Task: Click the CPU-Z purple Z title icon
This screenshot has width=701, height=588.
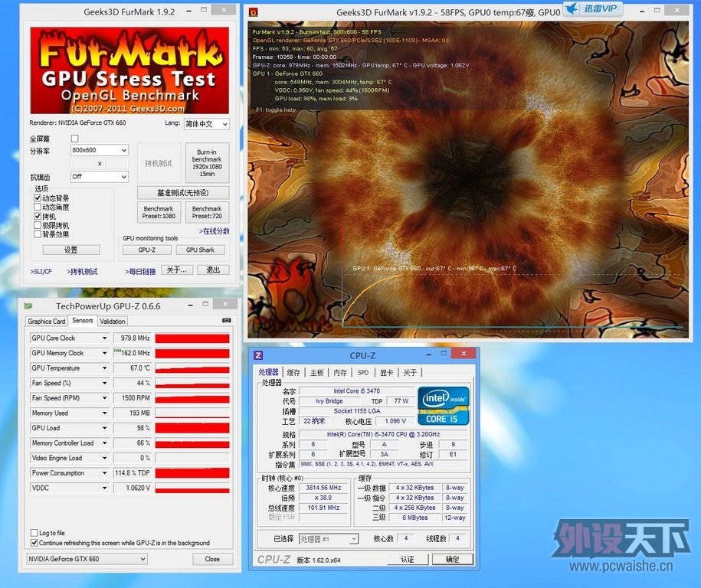Action: click(x=258, y=355)
